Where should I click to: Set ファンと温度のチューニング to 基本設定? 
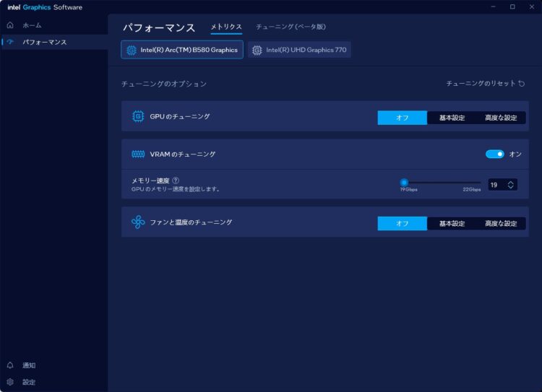(452, 224)
